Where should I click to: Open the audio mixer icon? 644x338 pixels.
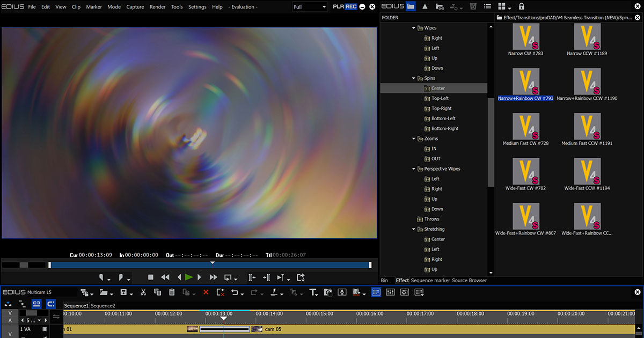click(x=390, y=292)
